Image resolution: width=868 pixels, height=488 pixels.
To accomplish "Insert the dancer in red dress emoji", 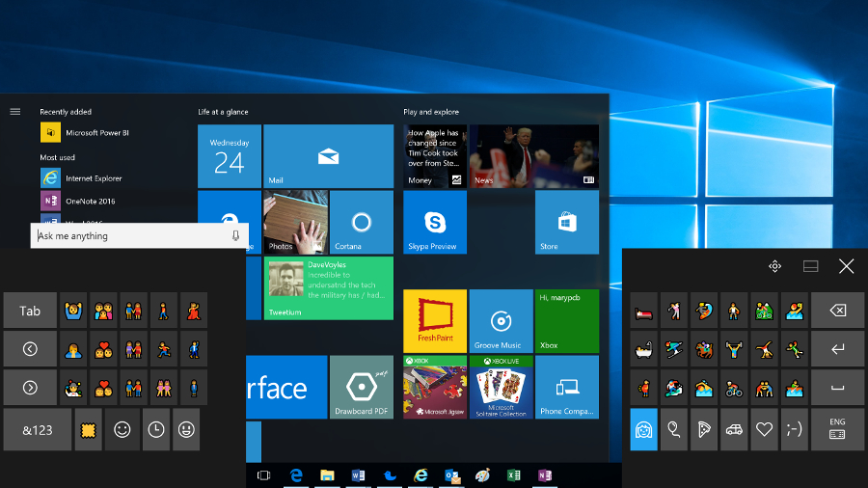I will [194, 311].
